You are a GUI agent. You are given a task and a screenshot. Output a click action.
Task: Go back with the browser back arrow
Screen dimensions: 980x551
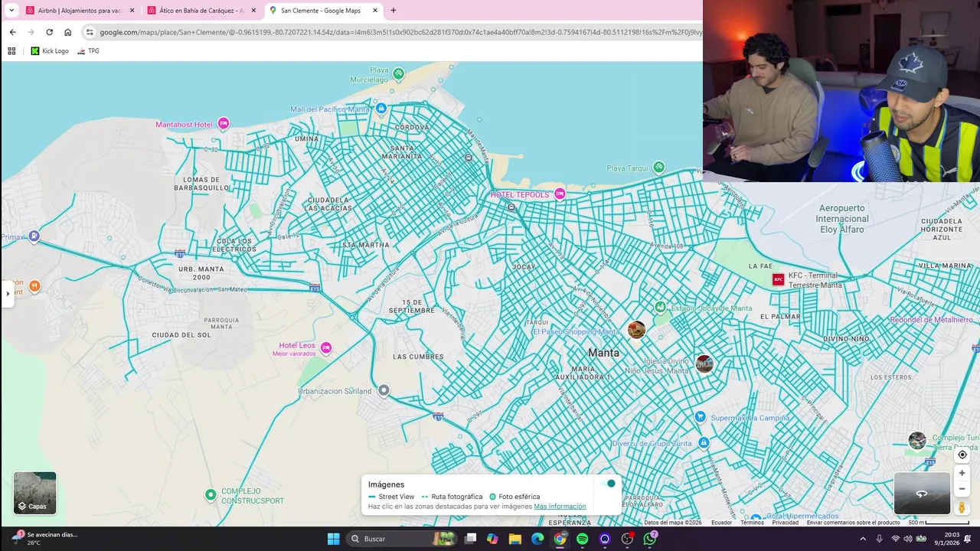[12, 32]
